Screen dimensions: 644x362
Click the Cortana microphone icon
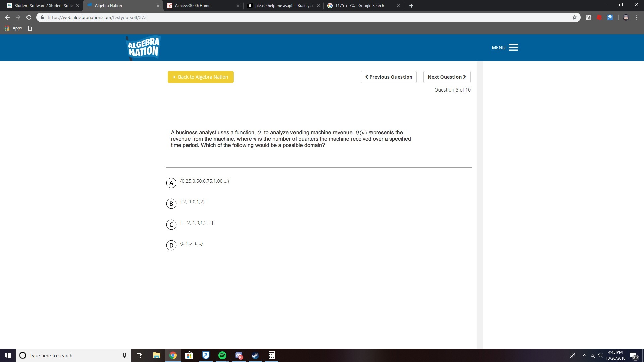pyautogui.click(x=124, y=355)
